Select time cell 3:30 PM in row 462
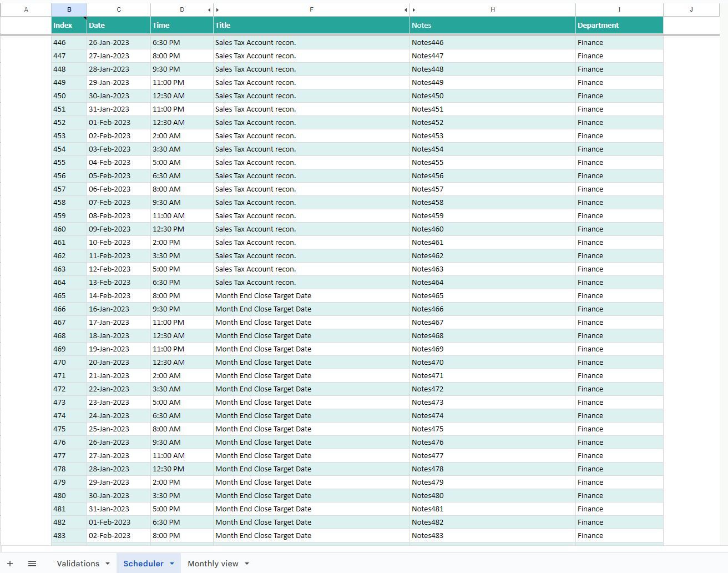 click(x=182, y=256)
